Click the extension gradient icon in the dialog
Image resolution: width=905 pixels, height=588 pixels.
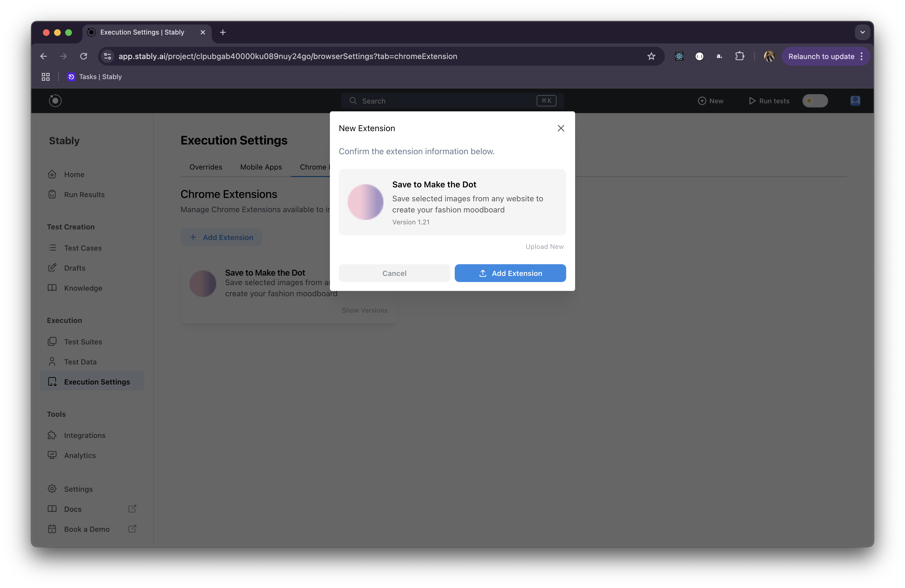click(365, 202)
